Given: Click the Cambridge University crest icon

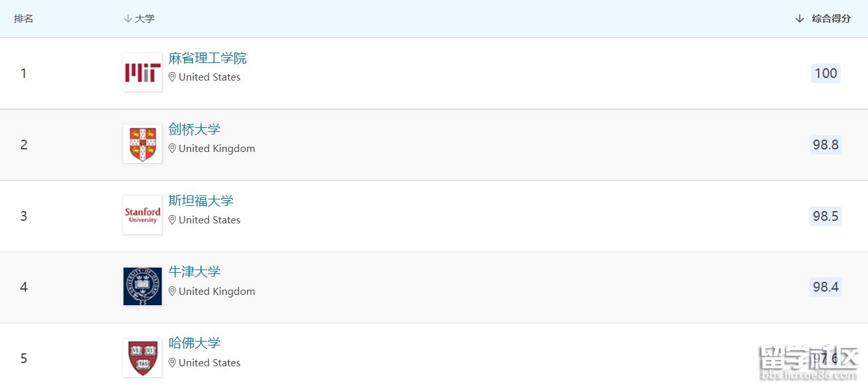Looking at the screenshot, I should (x=142, y=144).
